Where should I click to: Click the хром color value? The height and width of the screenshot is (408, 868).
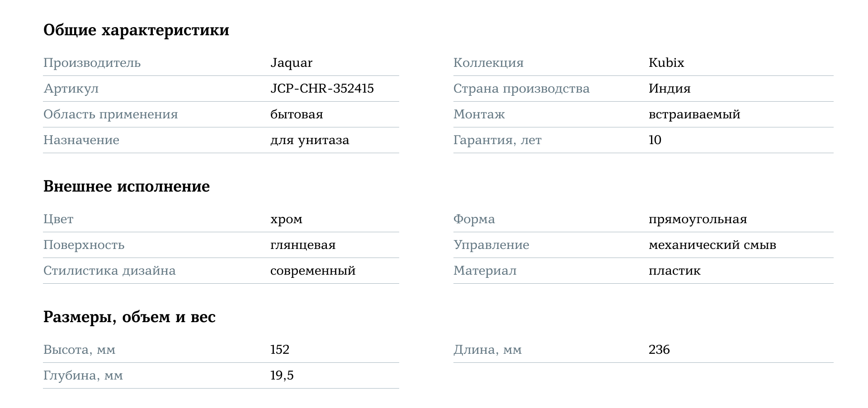(286, 219)
